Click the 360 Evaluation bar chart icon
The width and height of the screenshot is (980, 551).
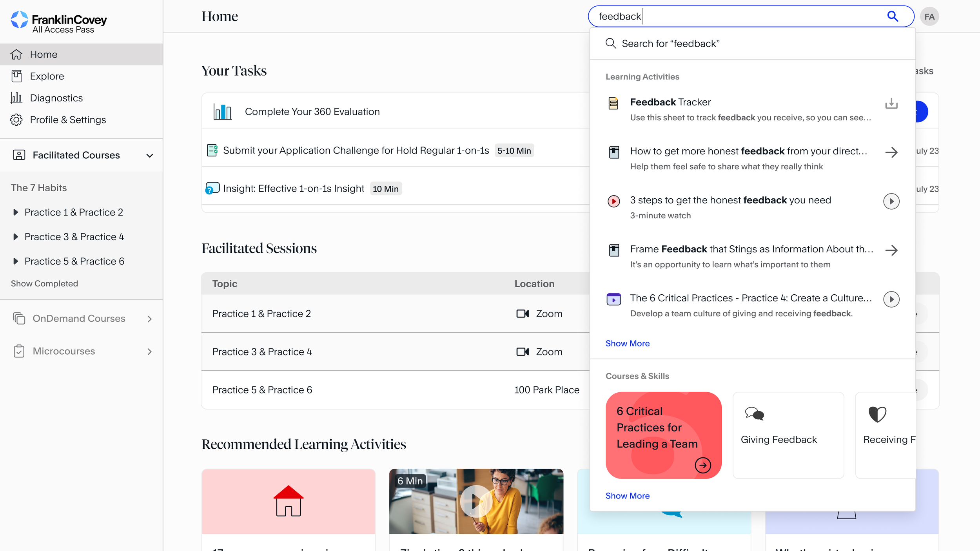(x=222, y=112)
